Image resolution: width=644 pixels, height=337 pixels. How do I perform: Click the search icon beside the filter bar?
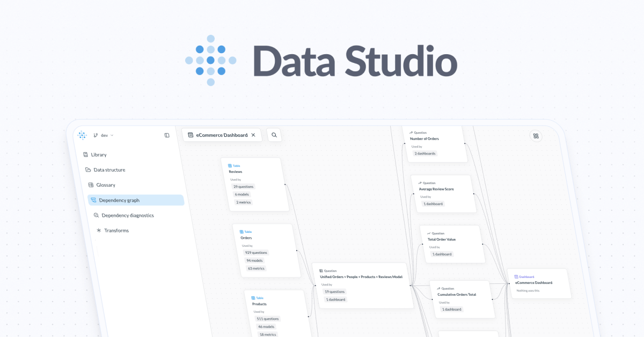274,135
